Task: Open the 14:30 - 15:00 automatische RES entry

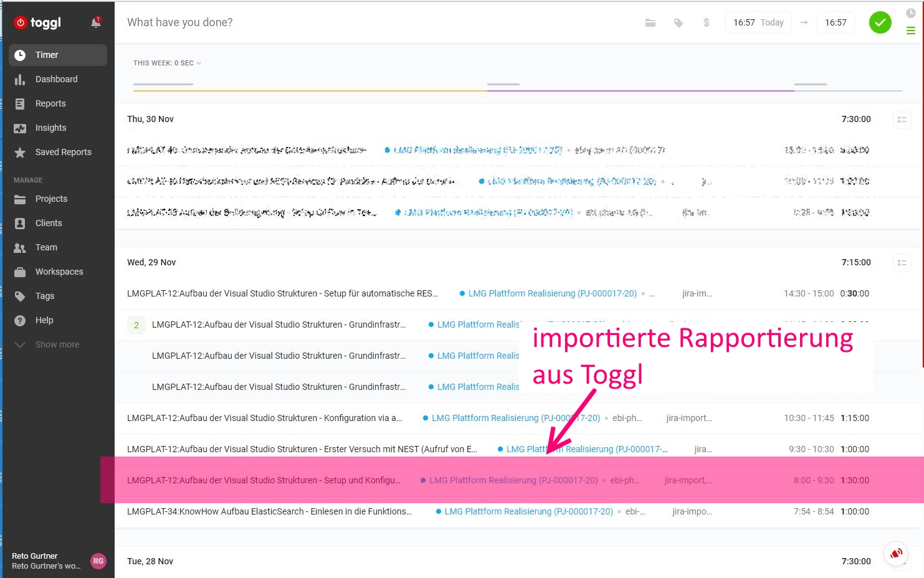Action: 283,293
